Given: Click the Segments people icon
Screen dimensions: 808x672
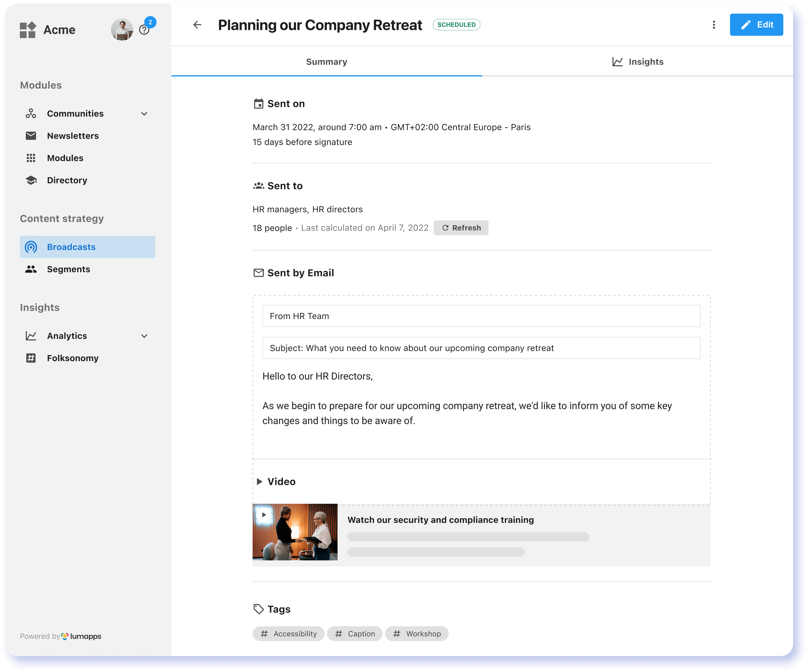Looking at the screenshot, I should point(31,269).
